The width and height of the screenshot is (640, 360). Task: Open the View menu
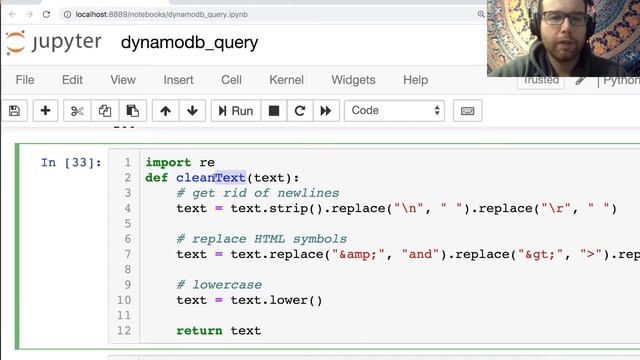[x=123, y=80]
